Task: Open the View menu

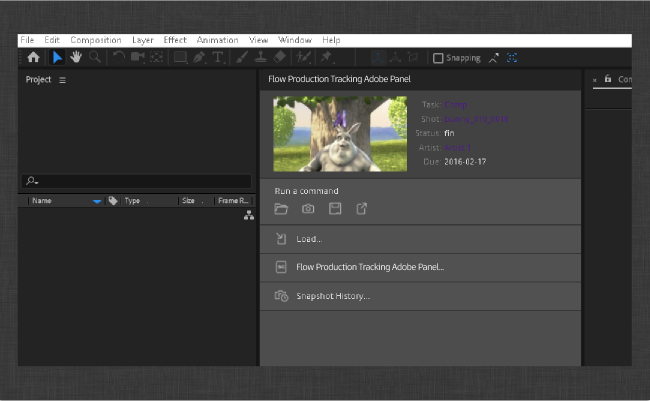Action: (x=258, y=40)
